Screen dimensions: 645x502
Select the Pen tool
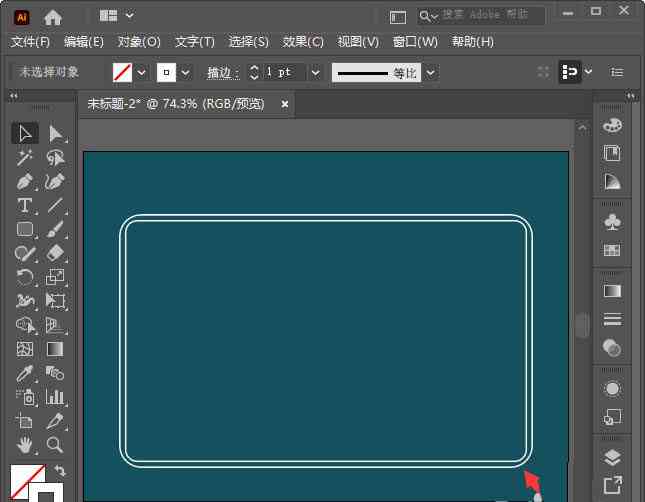25,181
